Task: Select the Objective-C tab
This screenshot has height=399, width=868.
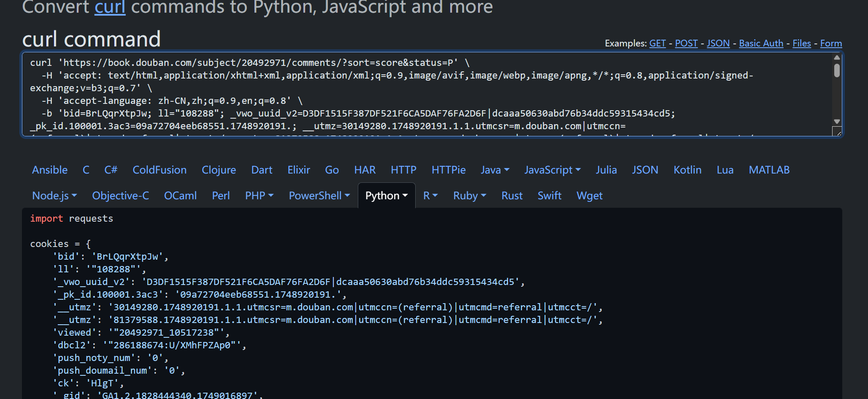Action: tap(120, 195)
